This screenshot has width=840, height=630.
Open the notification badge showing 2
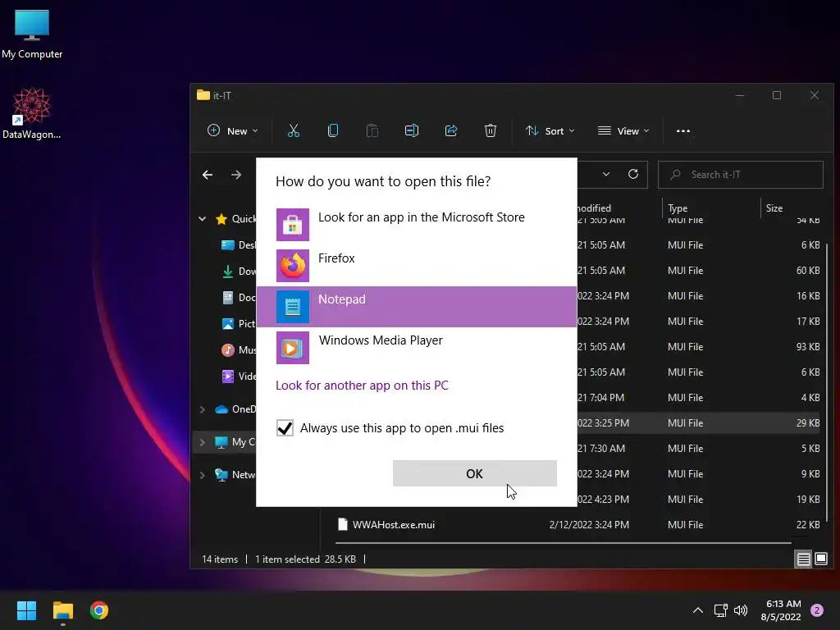(817, 610)
